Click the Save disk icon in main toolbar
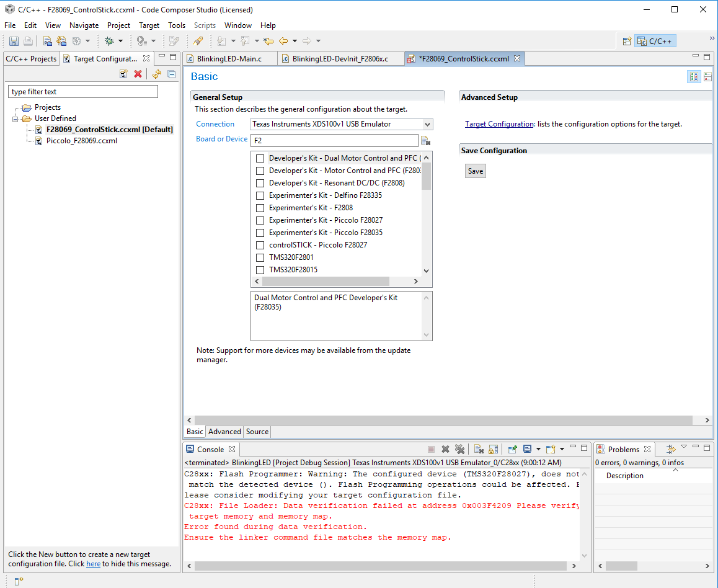Image resolution: width=718 pixels, height=588 pixels. tap(14, 41)
